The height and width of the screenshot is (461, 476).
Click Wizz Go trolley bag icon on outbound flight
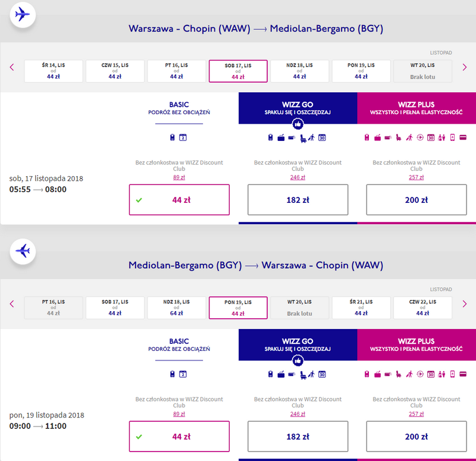(x=292, y=138)
